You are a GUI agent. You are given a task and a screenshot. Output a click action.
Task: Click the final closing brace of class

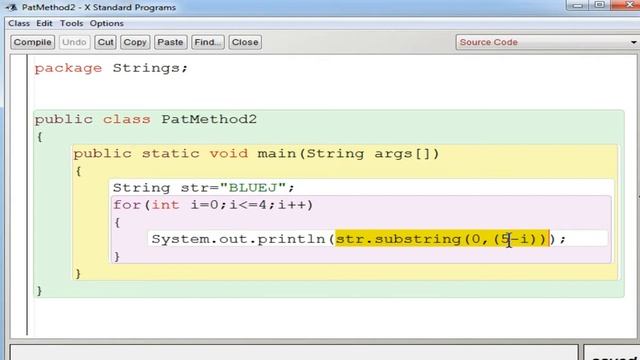coord(40,290)
